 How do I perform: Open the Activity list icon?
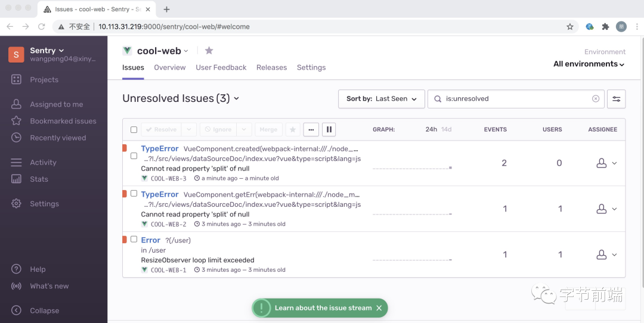pyautogui.click(x=16, y=162)
